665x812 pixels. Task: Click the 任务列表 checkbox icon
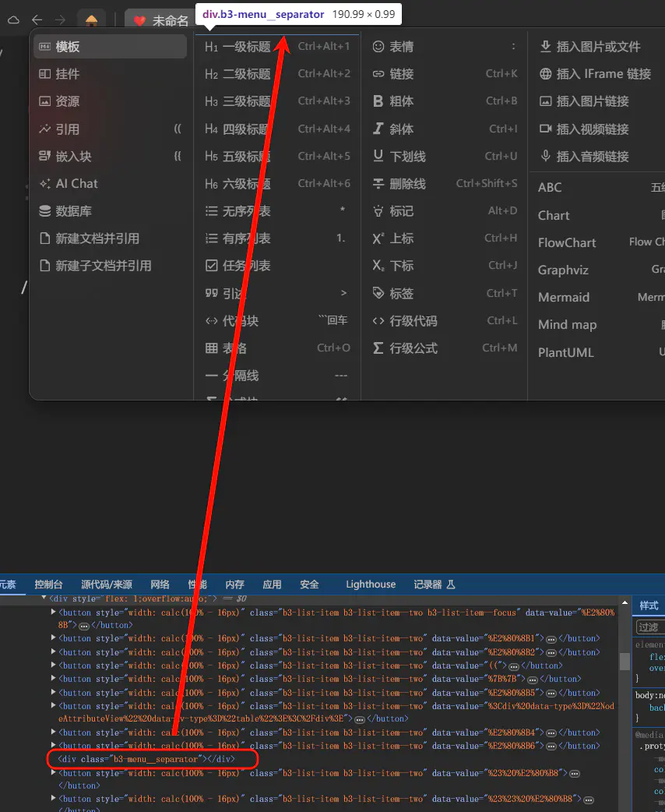pyautogui.click(x=211, y=267)
